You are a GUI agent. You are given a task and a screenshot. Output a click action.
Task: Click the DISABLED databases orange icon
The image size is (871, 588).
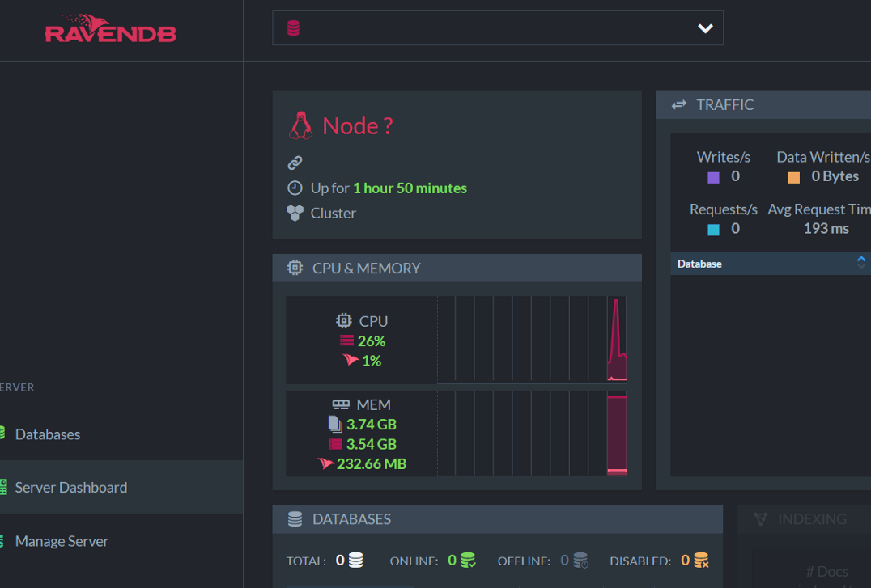point(702,561)
